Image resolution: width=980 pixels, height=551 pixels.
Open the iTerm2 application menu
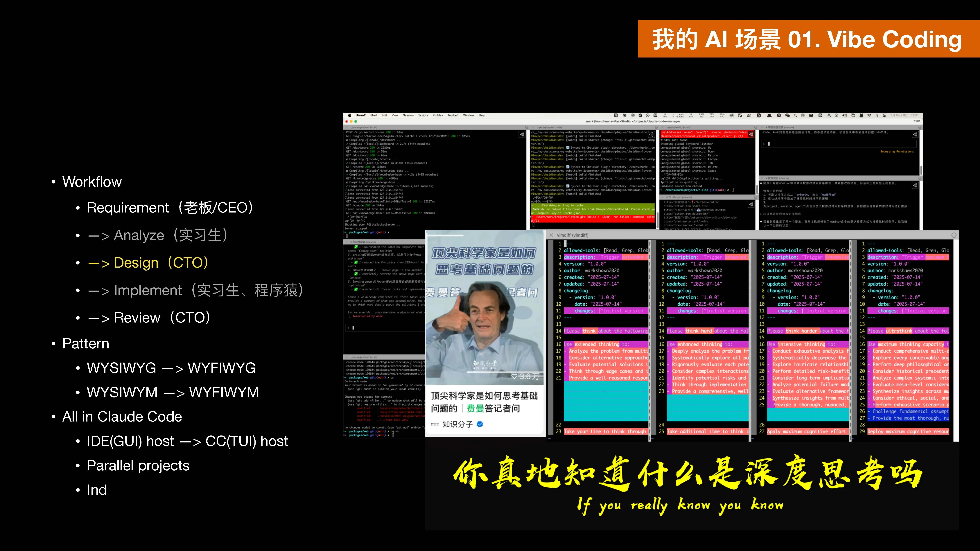(361, 115)
